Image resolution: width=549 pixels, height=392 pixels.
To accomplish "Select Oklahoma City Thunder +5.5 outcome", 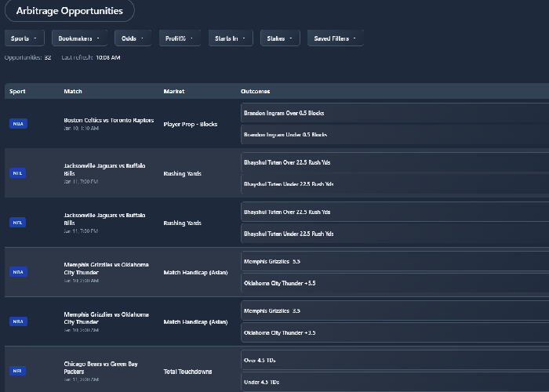I will point(394,283).
